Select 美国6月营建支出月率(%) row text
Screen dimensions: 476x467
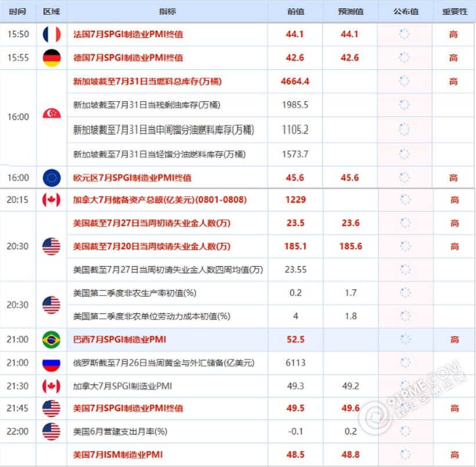[x=120, y=432]
